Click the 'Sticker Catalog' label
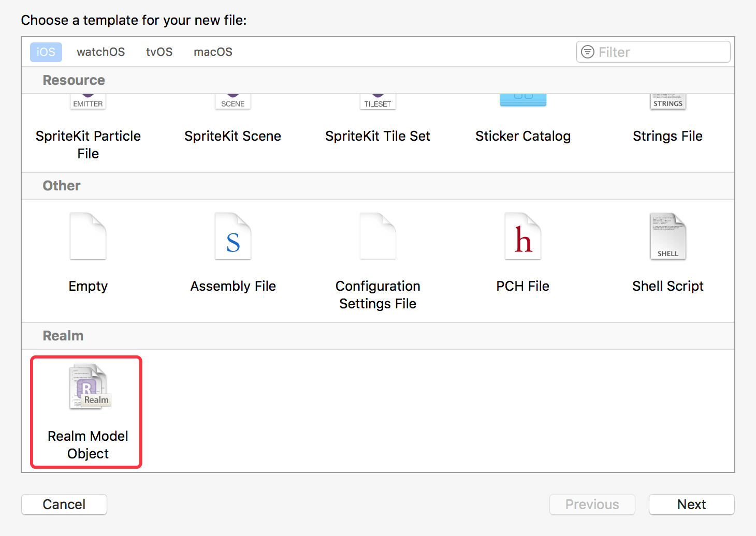This screenshot has height=536, width=756. (x=523, y=136)
